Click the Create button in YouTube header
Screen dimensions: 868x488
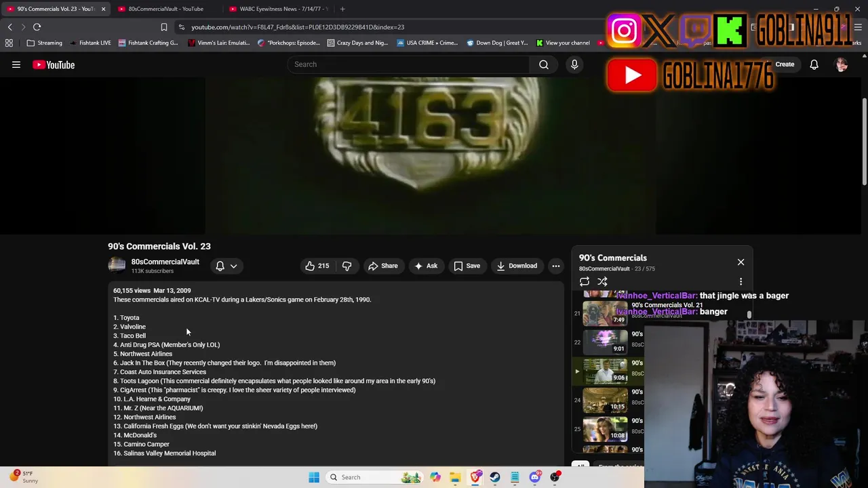click(780, 64)
